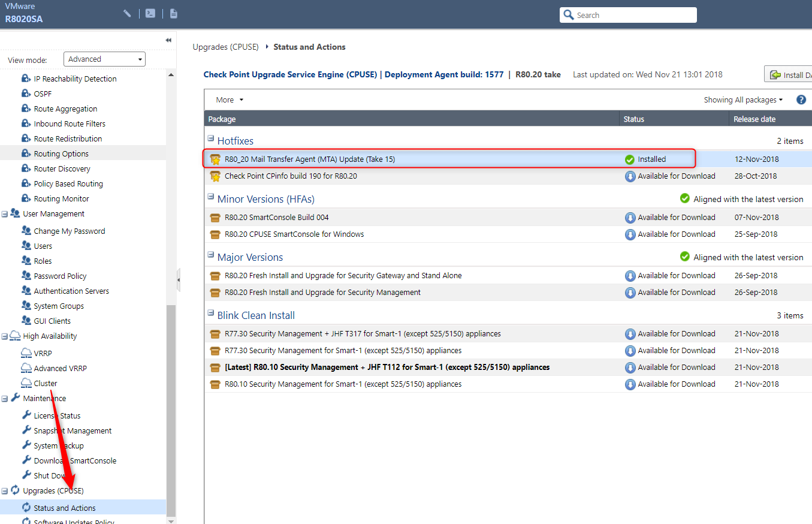Click package icon for SmartConsole Build 004
Image resolution: width=812 pixels, height=524 pixels.
[x=215, y=218]
